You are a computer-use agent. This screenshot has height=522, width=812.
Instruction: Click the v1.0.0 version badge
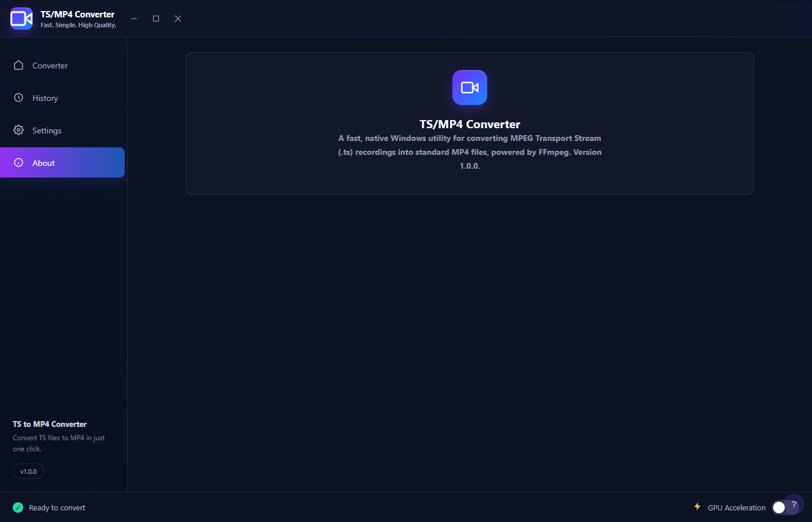pyautogui.click(x=28, y=472)
